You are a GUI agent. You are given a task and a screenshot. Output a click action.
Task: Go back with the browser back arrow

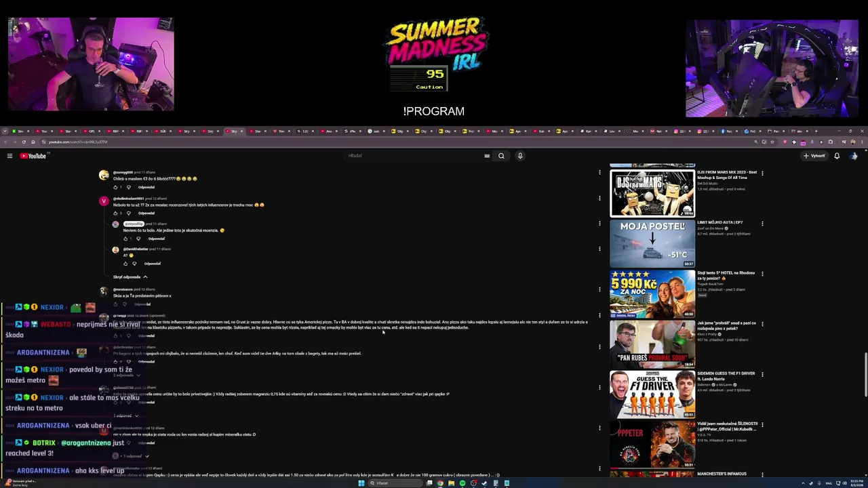pyautogui.click(x=6, y=142)
